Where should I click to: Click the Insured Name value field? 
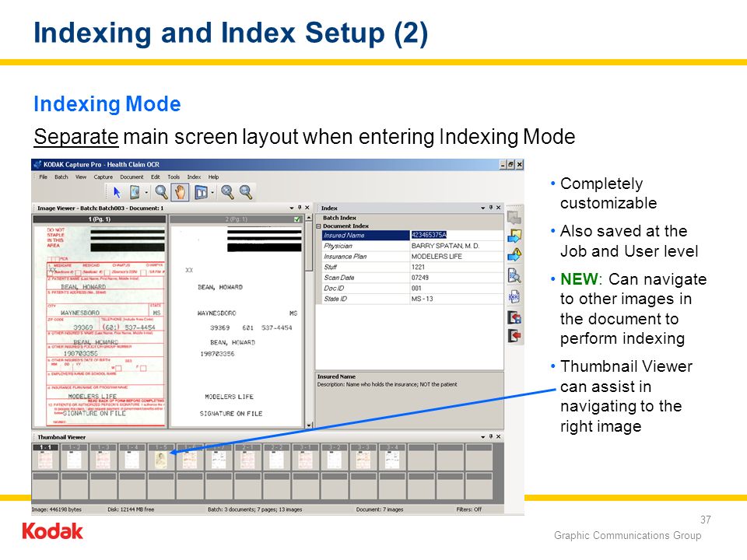[x=457, y=235]
